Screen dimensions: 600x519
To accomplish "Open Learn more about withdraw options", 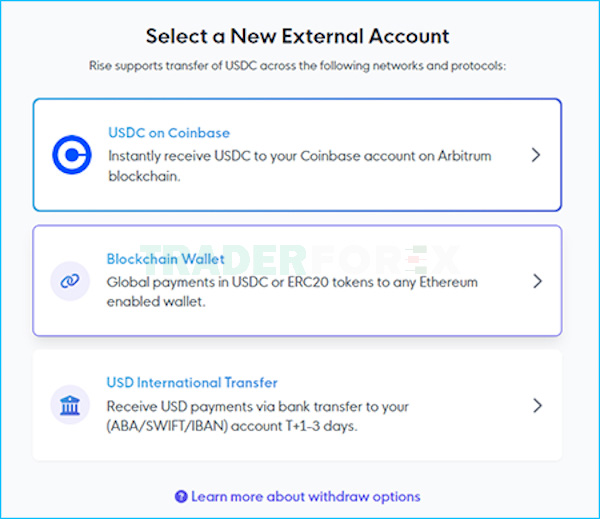I will click(x=305, y=496).
